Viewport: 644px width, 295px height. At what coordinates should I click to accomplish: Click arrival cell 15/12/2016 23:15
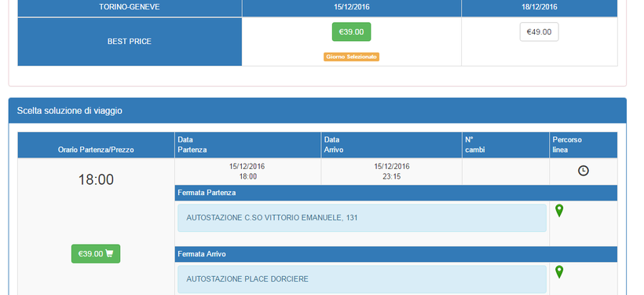click(391, 171)
